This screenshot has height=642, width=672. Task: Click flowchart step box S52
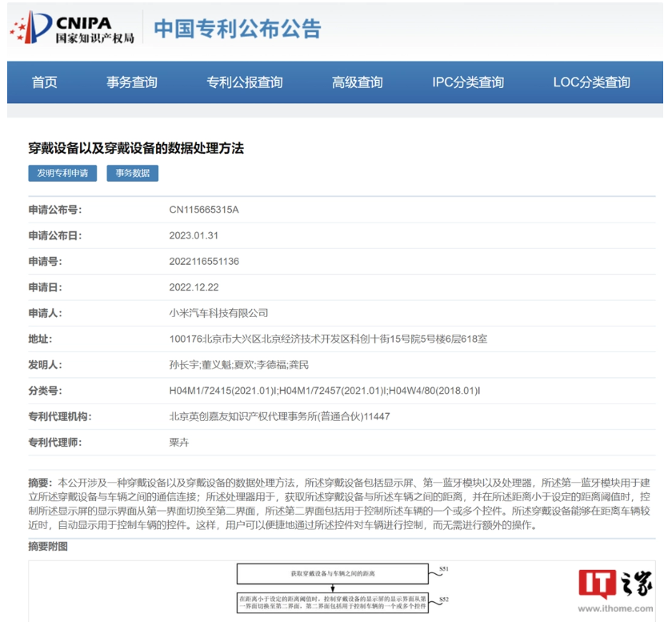(x=333, y=603)
